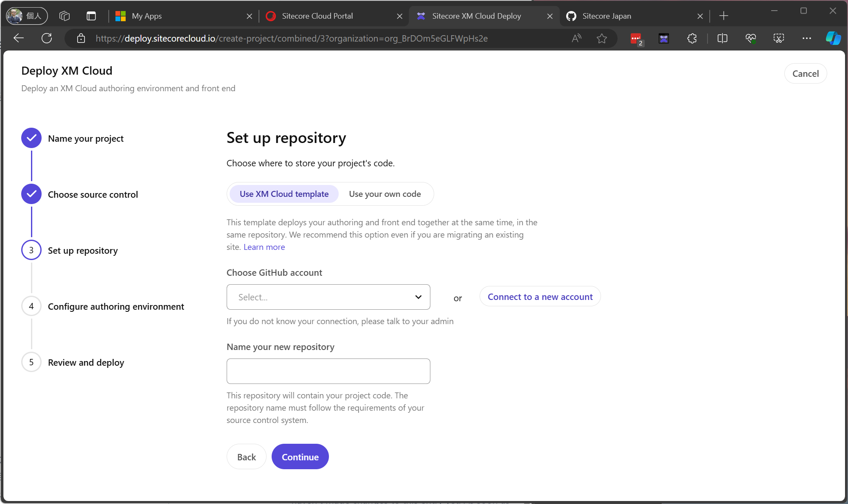This screenshot has width=848, height=504.
Task: Click the Name your new repository input field
Action: pyautogui.click(x=328, y=371)
